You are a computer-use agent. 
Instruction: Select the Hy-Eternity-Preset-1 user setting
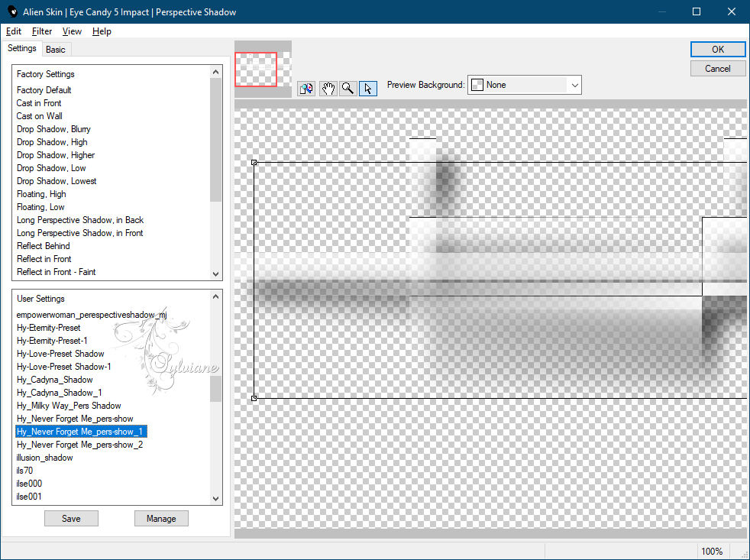(x=52, y=340)
